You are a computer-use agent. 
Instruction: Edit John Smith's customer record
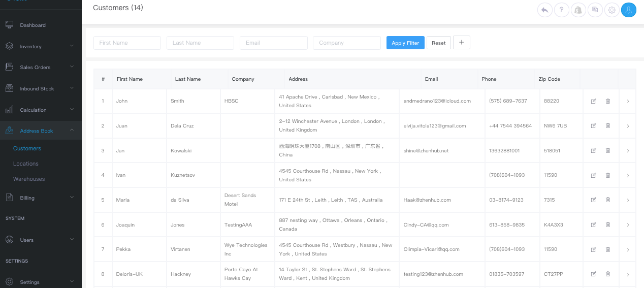593,101
